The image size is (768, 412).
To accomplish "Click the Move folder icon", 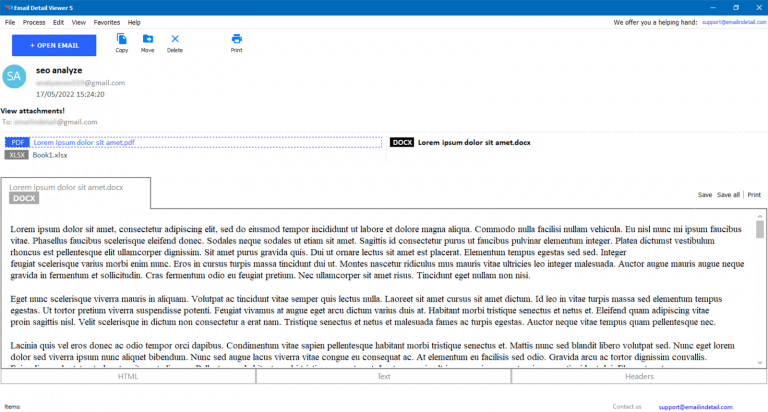I will (x=148, y=39).
